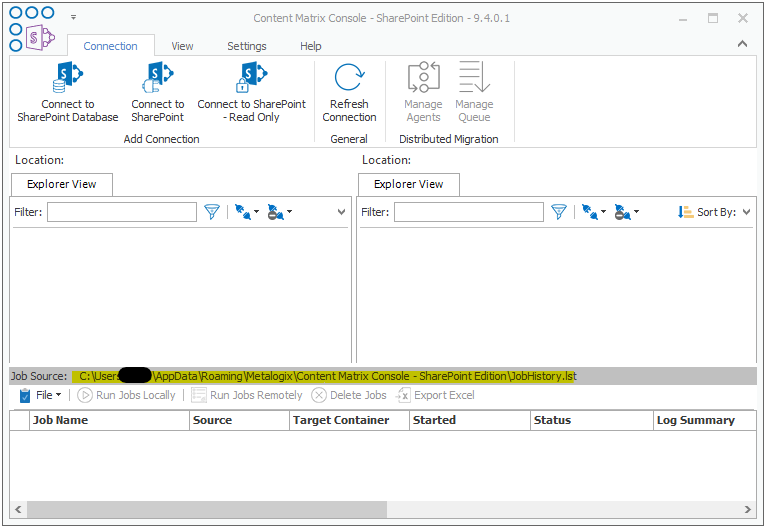Click Export Excel icon
The width and height of the screenshot is (766, 530).
tap(403, 395)
